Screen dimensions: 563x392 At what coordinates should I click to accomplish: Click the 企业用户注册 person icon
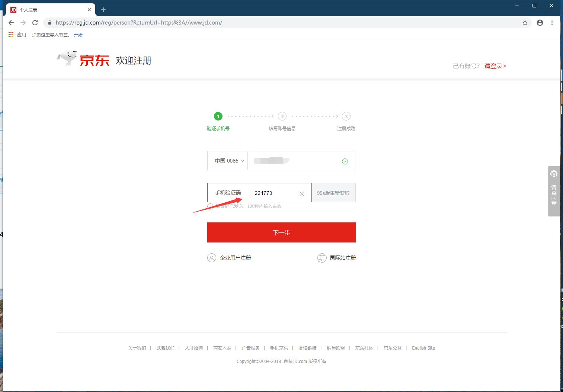(211, 257)
